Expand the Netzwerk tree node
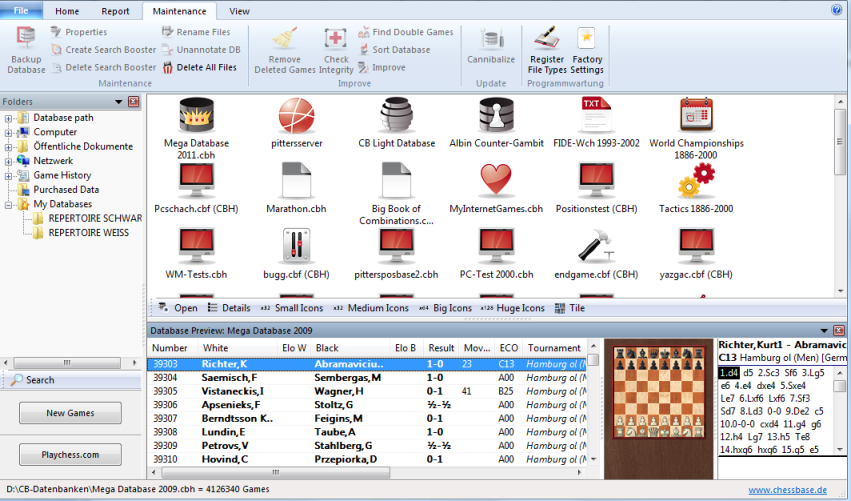 click(x=8, y=161)
